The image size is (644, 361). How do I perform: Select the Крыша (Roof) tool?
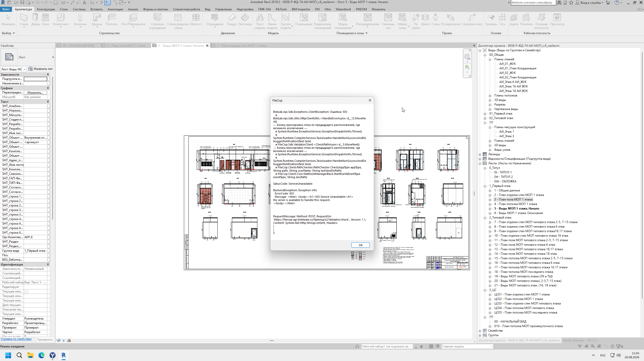tap(97, 20)
